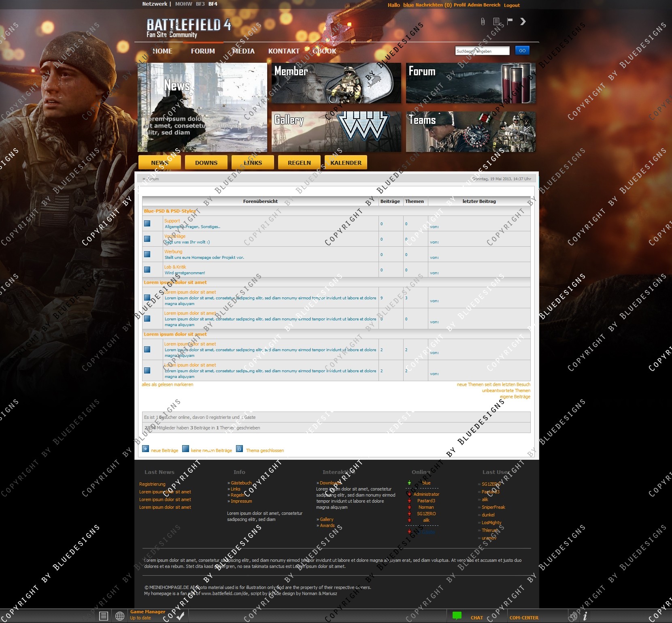Switch to MOHW in the Netzwerk bar
Image resolution: width=672 pixels, height=623 pixels.
coord(184,4)
